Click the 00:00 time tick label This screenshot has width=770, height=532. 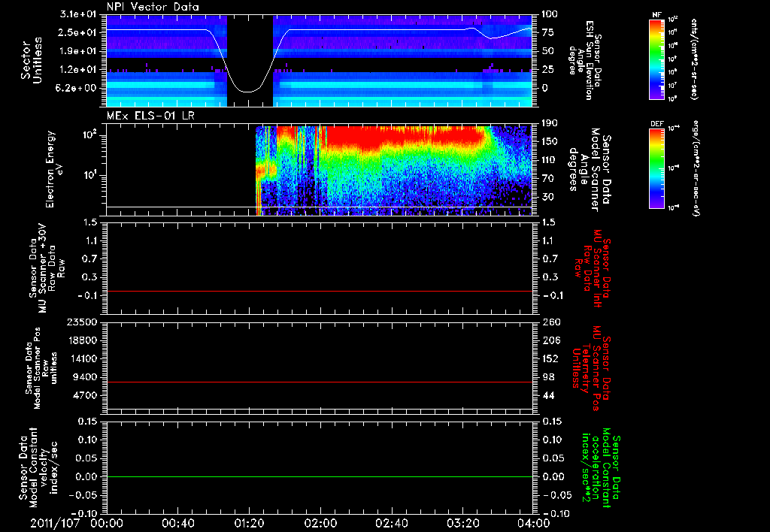[107, 523]
